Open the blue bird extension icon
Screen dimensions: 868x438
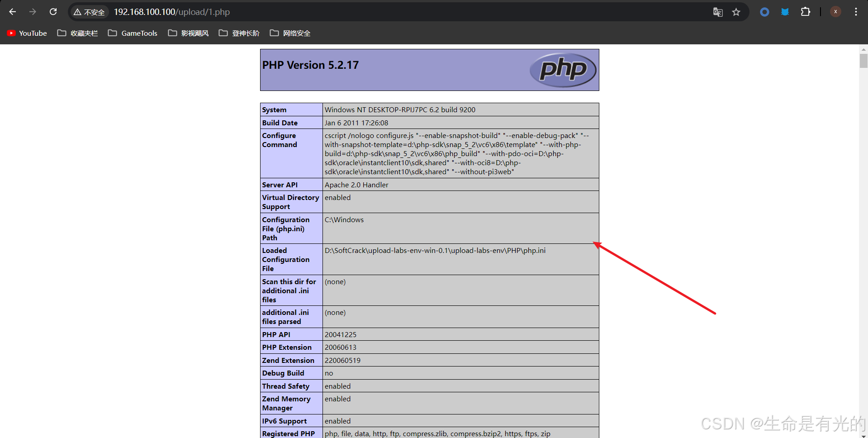click(x=785, y=12)
